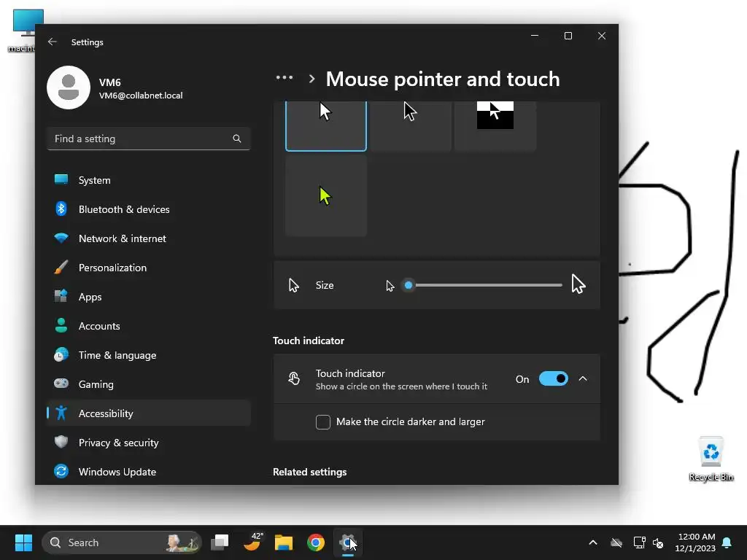Select Apps in the sidebar

(149, 297)
